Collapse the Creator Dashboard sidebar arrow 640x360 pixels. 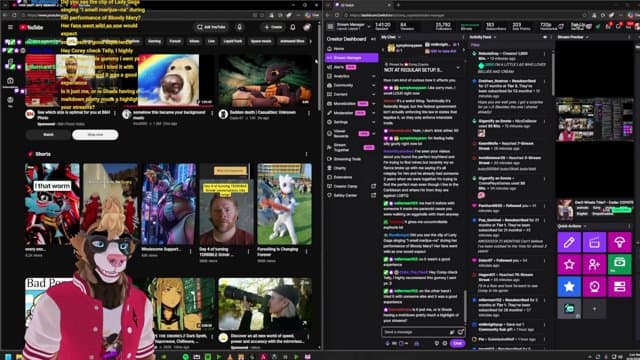click(x=373, y=39)
